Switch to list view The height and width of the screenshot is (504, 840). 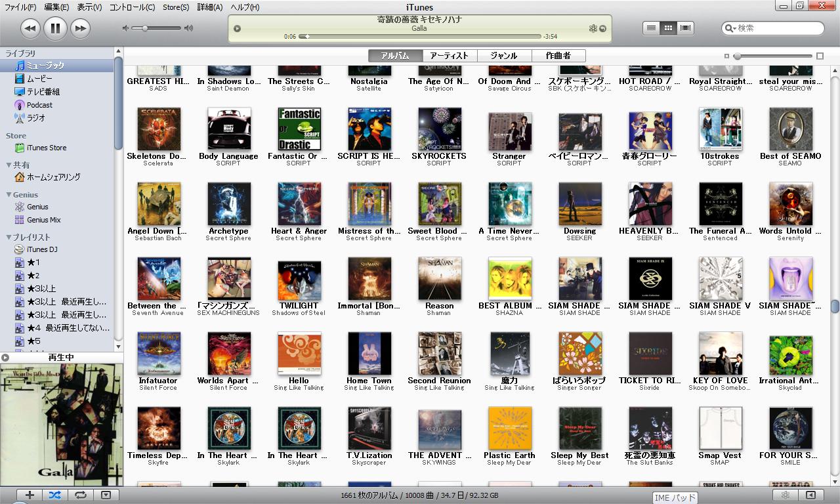click(651, 28)
